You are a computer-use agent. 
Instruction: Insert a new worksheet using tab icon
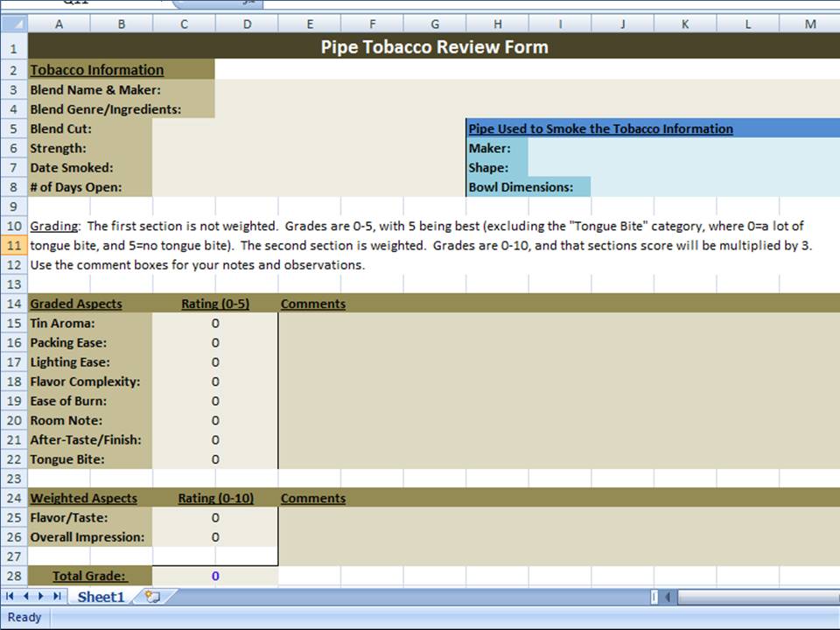153,597
